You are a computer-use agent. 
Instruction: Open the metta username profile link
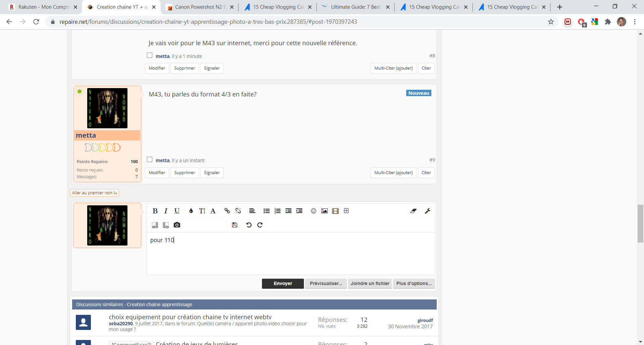point(86,135)
